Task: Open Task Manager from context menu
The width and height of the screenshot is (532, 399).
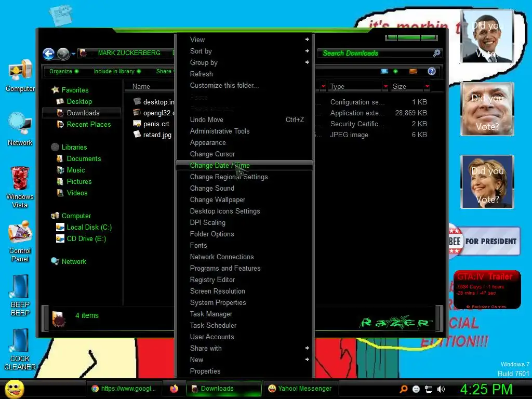Action: point(244,314)
